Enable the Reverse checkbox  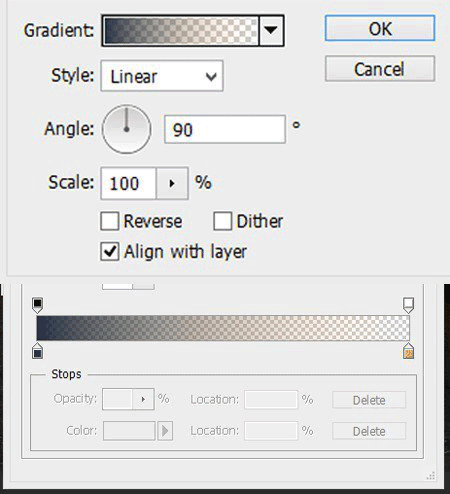[x=110, y=221]
